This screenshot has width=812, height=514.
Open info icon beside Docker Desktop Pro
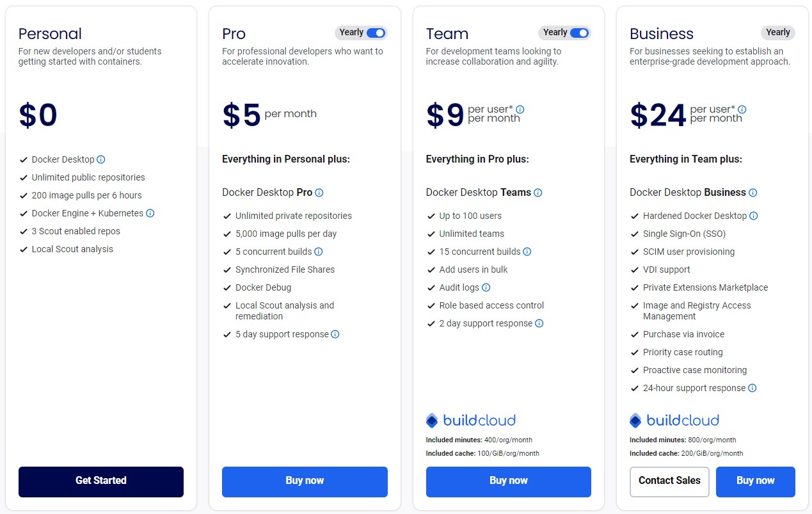click(x=319, y=193)
